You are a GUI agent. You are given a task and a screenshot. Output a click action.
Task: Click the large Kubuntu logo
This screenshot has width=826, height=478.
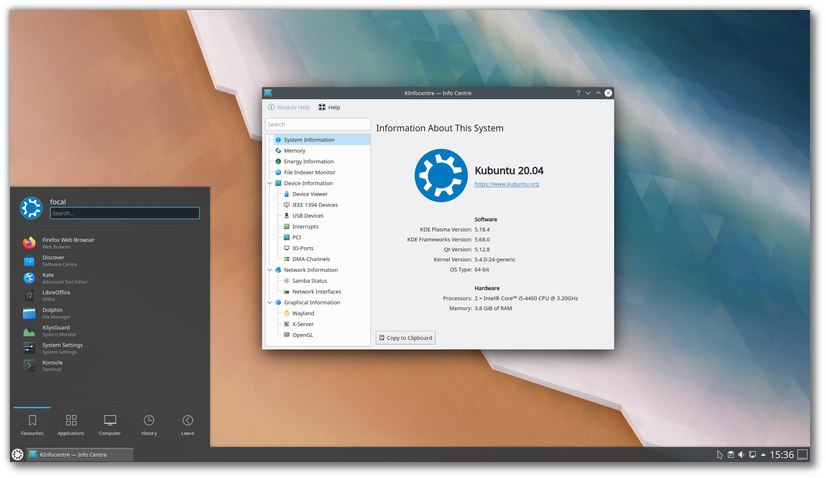[x=440, y=175]
